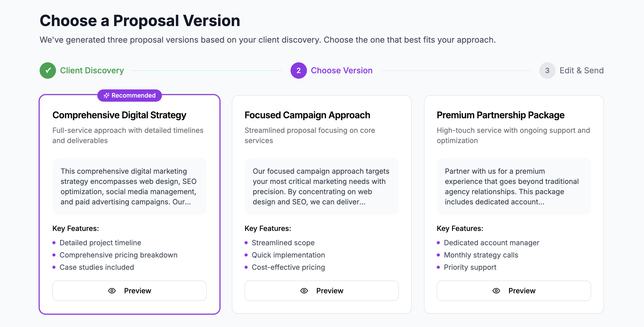Screen dimensions: 644x327
Task: Click the purple bullet next to Detailed project timeline
Action: (x=54, y=243)
